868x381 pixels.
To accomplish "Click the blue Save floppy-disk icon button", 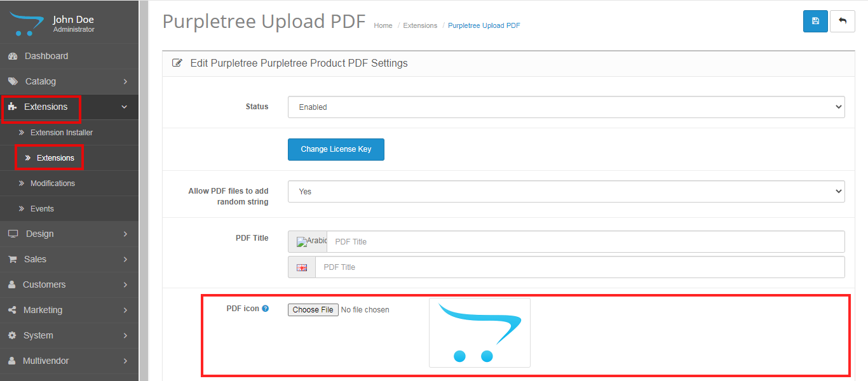I will [815, 21].
